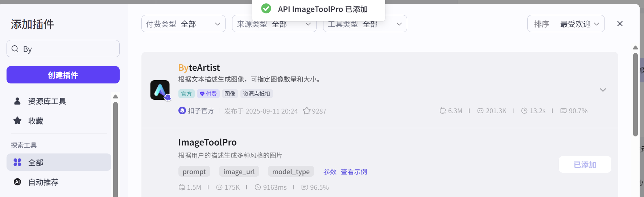Image resolution: width=644 pixels, height=197 pixels.
Task: Click the star favorite icon showing 9287
Action: coord(307,111)
